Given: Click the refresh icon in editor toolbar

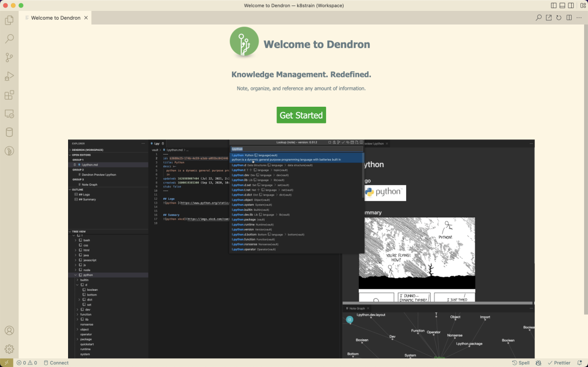Looking at the screenshot, I should click(559, 17).
